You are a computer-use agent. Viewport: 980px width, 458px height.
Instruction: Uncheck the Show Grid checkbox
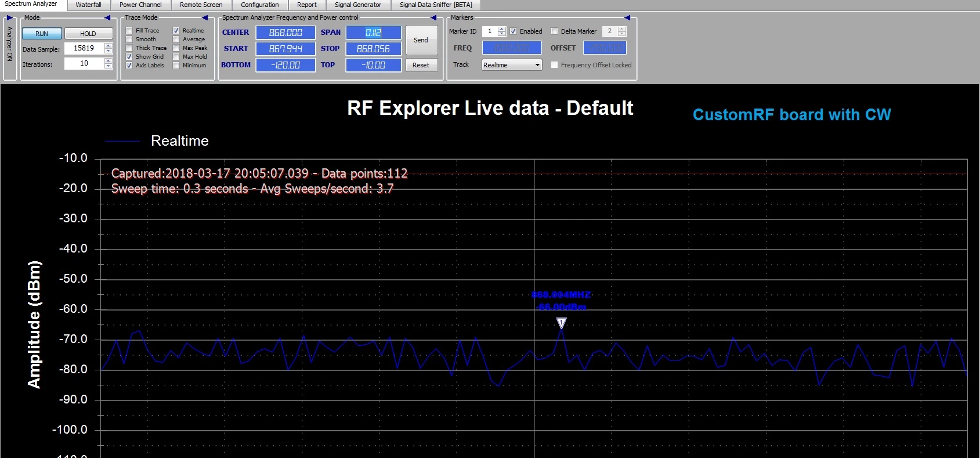tap(129, 57)
